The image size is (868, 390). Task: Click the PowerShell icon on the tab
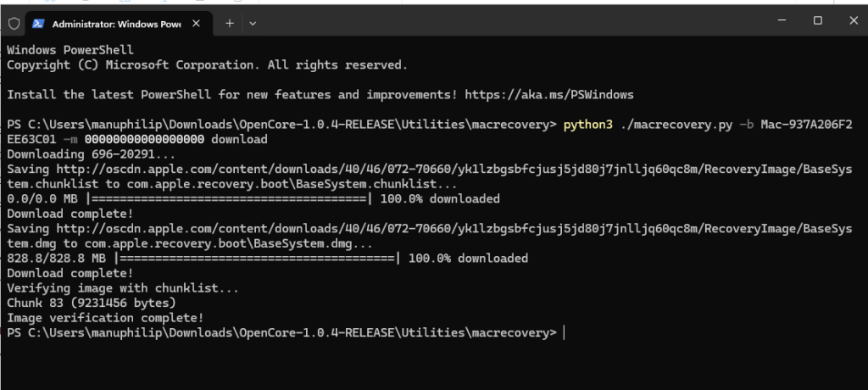coord(38,23)
